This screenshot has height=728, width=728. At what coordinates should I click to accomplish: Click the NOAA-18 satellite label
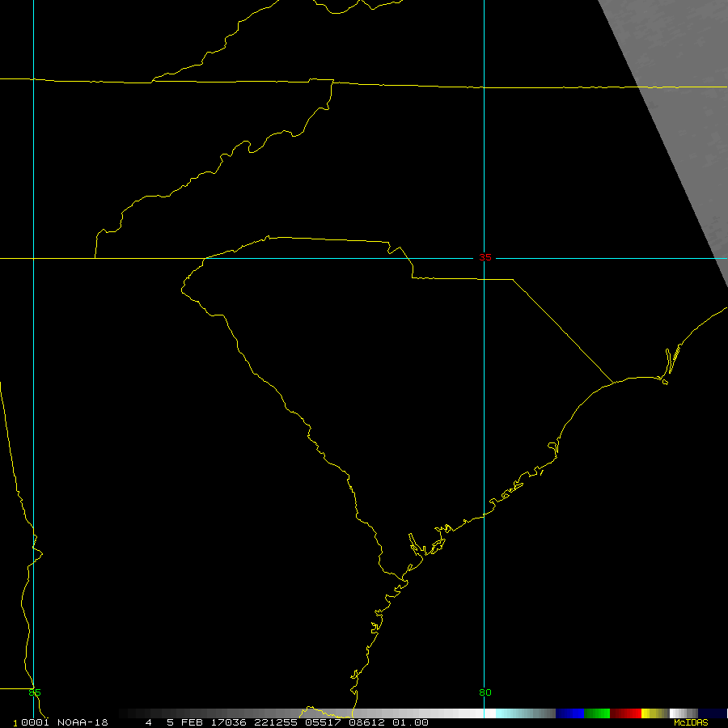(83, 722)
